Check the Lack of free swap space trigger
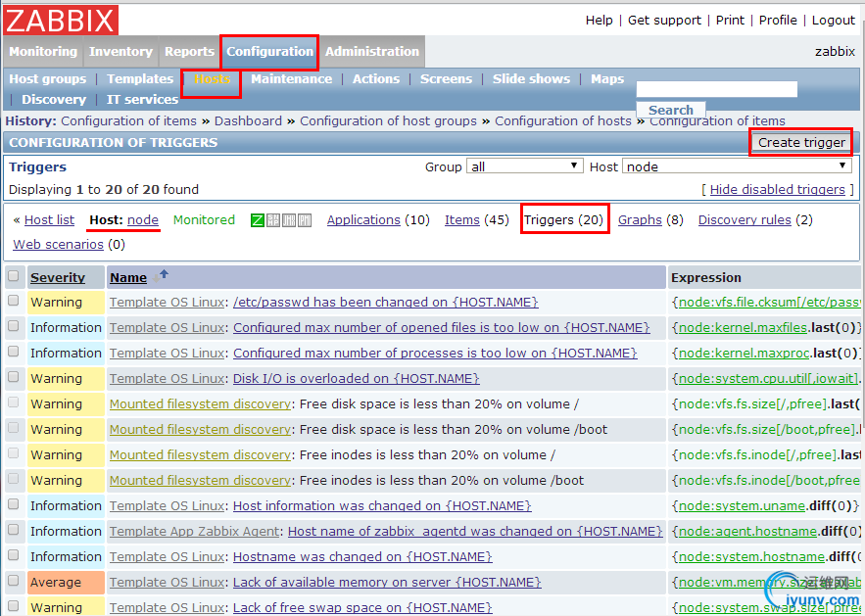 14,605
